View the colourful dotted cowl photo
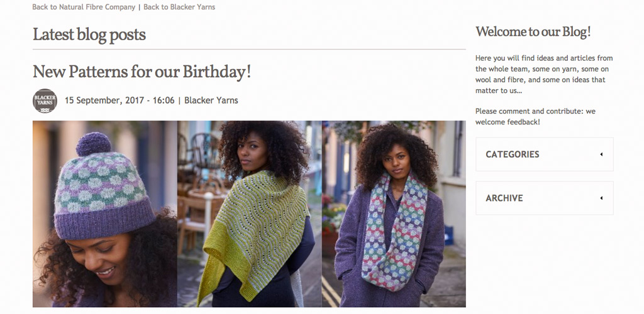The width and height of the screenshot is (644, 314). click(x=394, y=214)
